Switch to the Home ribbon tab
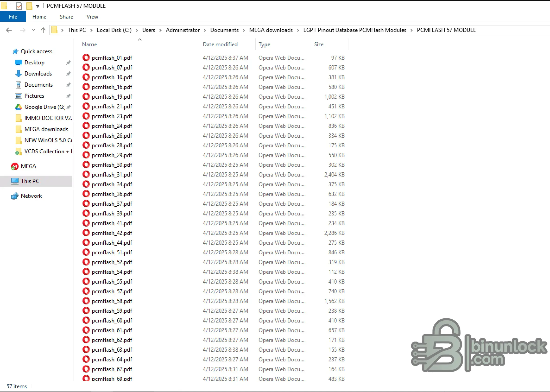 pos(39,17)
